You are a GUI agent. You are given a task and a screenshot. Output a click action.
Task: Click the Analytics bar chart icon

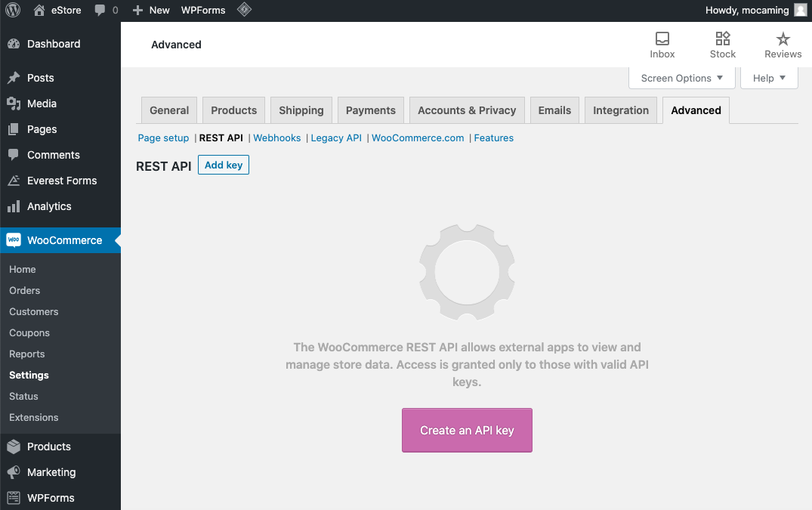[14, 206]
